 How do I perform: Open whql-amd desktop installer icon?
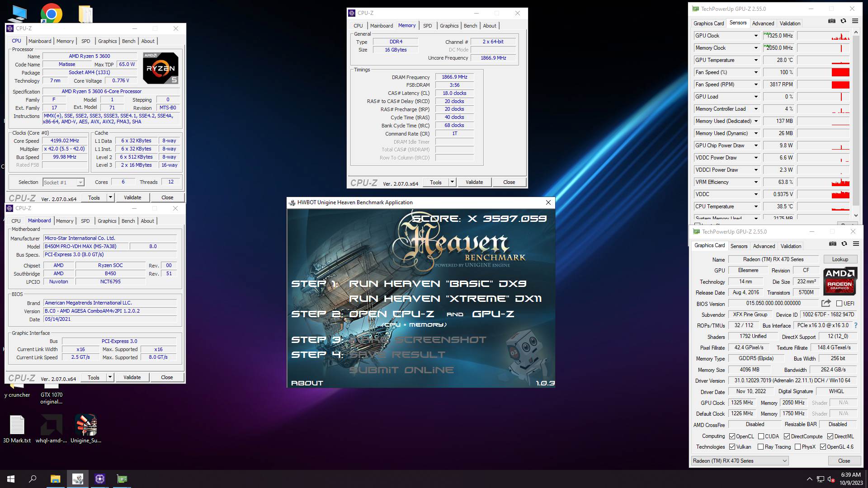click(x=51, y=429)
